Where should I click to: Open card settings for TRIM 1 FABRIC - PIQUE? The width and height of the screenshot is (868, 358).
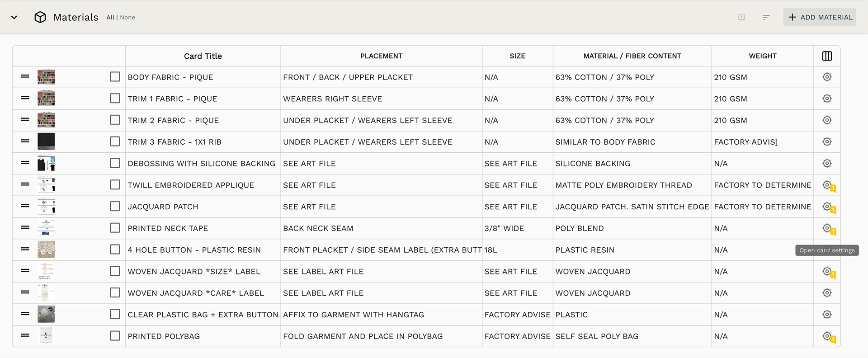827,99
